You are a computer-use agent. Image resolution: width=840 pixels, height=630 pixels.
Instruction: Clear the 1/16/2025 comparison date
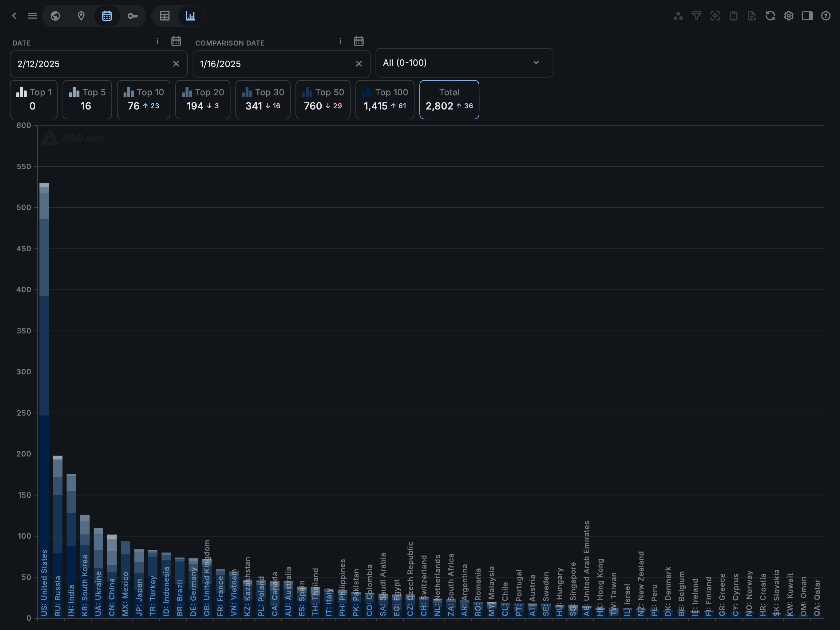coord(359,64)
